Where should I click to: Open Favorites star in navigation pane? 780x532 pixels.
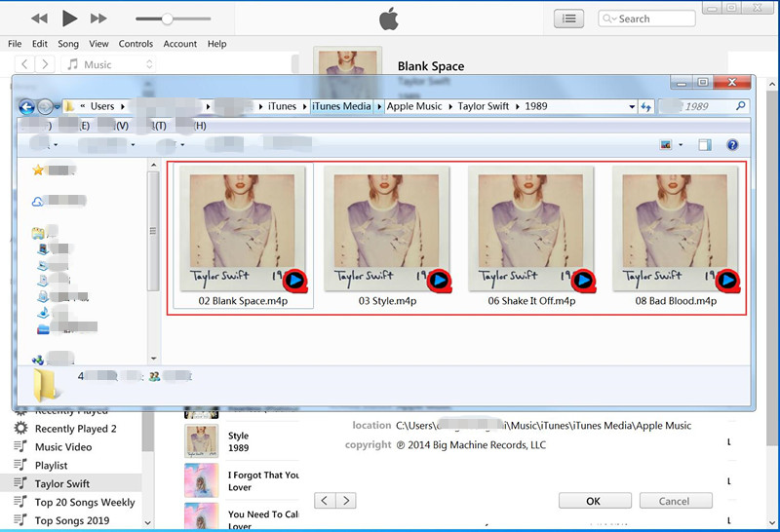pyautogui.click(x=38, y=171)
